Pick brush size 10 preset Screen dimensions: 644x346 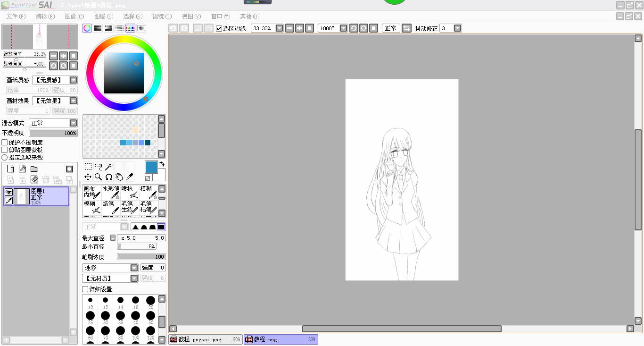point(90,303)
